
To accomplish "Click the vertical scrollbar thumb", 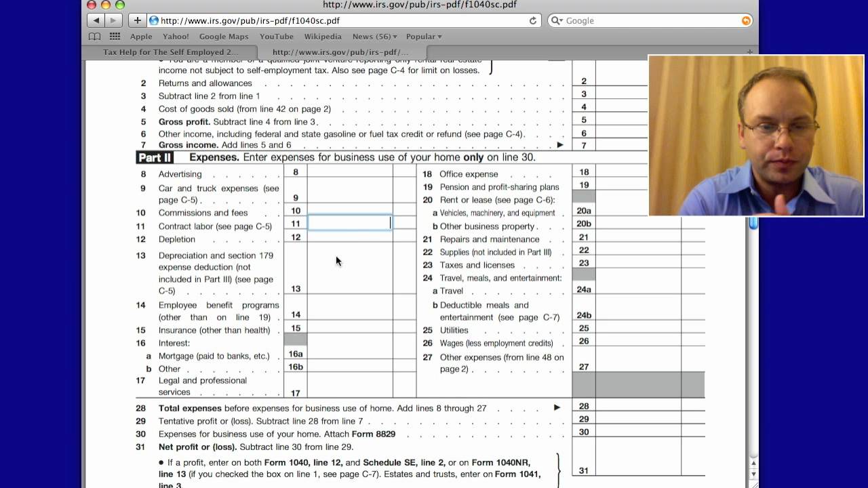I will tap(753, 222).
